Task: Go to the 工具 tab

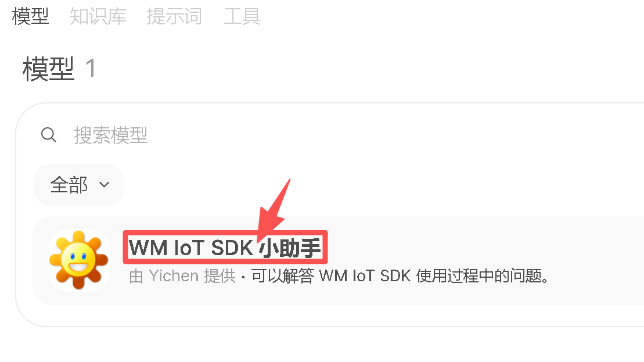Action: [x=242, y=16]
